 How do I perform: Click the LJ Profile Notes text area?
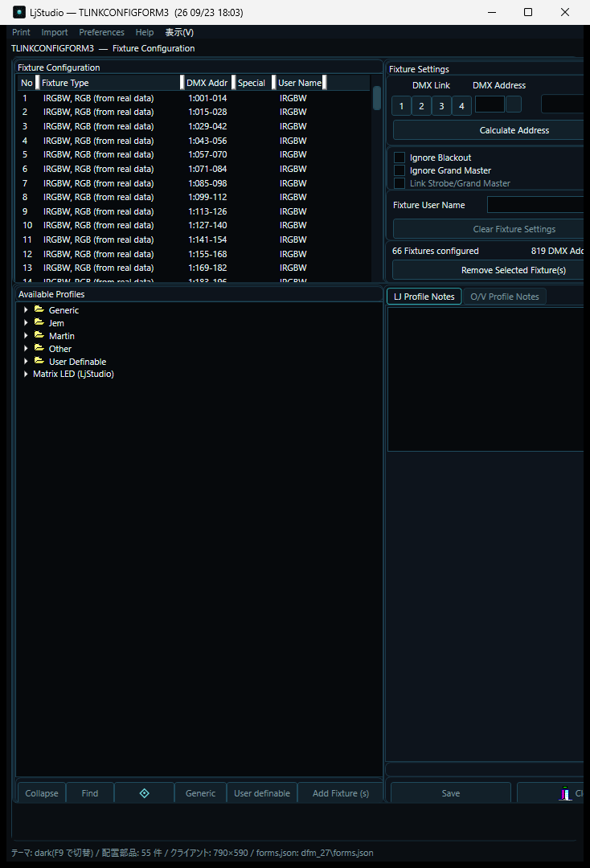(486, 379)
